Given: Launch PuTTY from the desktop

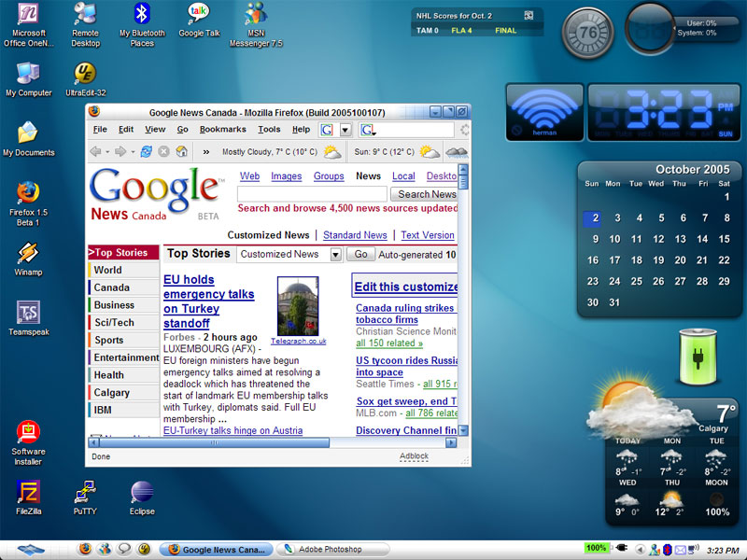Looking at the screenshot, I should point(85,493).
